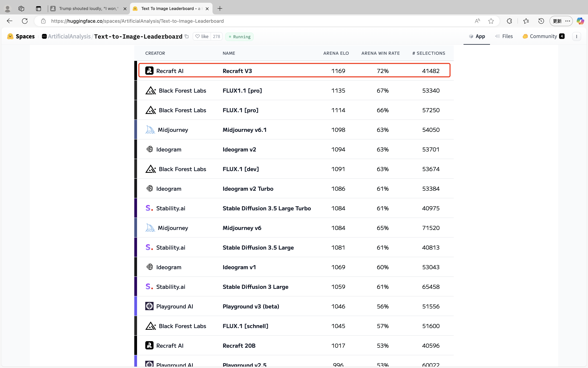Viewport: 588px width, 368px height.
Task: Open browser extensions puzzle icon
Action: pyautogui.click(x=509, y=21)
